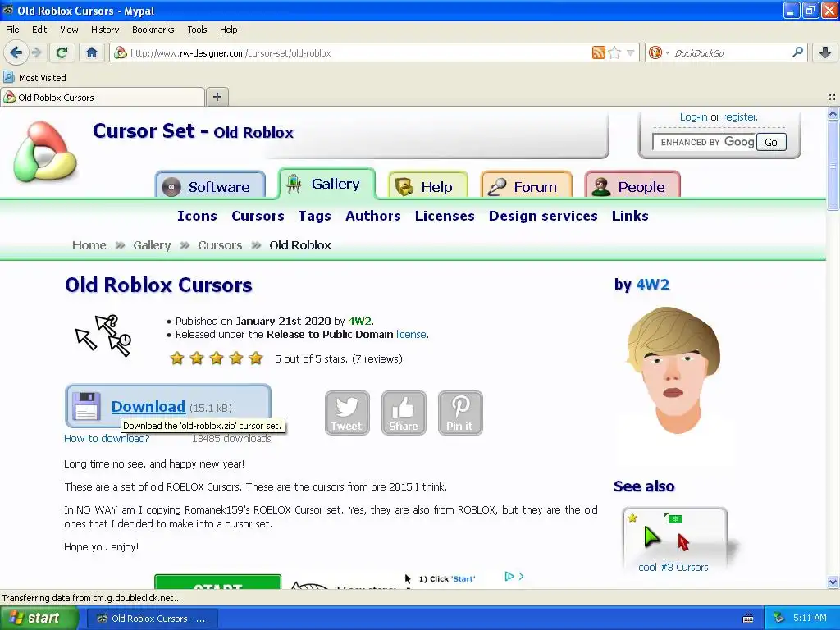This screenshot has width=840, height=630.
Task: Switch to the Forum site tab
Action: (x=527, y=186)
